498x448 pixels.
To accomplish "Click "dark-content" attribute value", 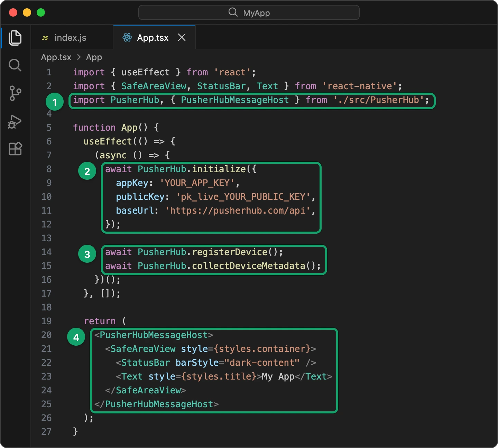I will coord(262,363).
